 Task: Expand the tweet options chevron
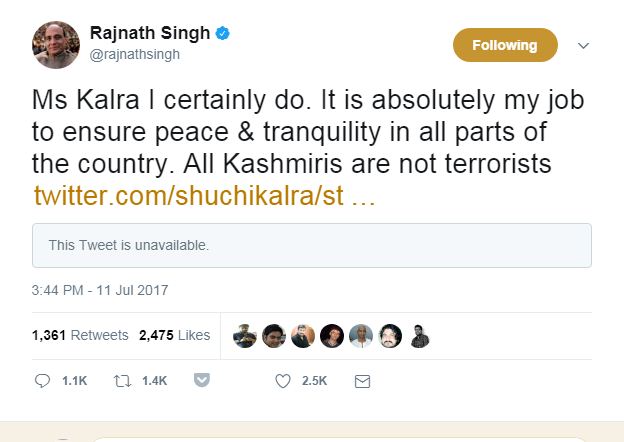click(585, 45)
